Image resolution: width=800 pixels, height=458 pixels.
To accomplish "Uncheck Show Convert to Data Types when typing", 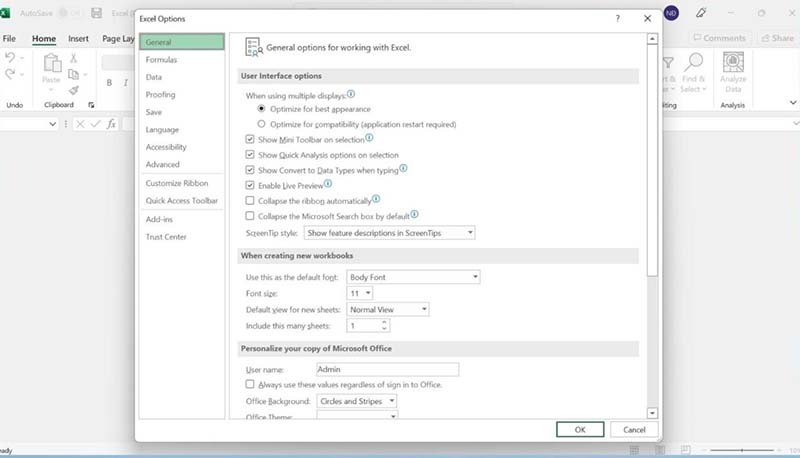I will pyautogui.click(x=250, y=170).
